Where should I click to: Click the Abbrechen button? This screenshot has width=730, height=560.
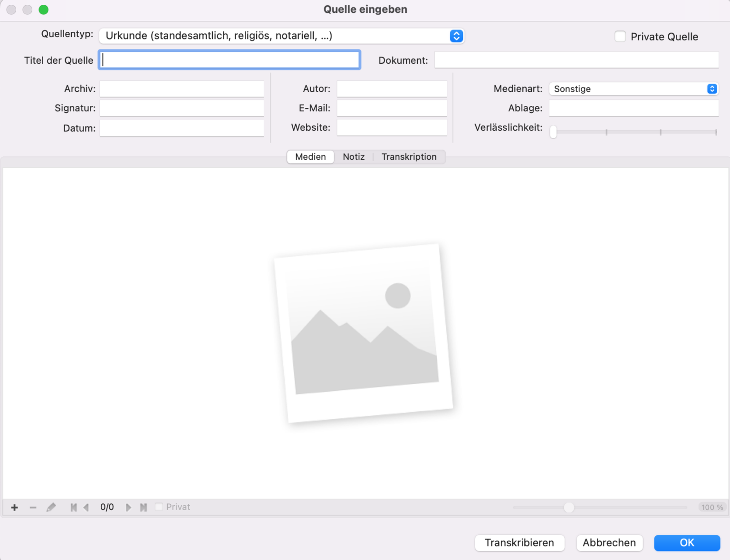609,543
